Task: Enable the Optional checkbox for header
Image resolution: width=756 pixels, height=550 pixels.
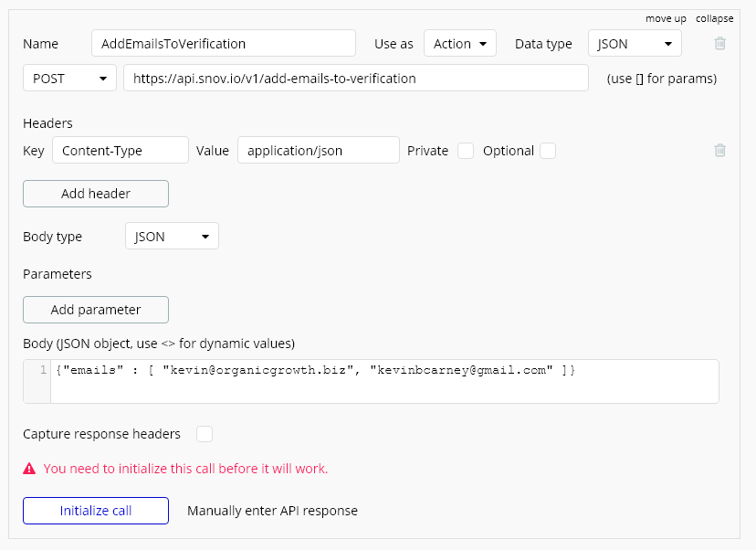Action: point(548,151)
